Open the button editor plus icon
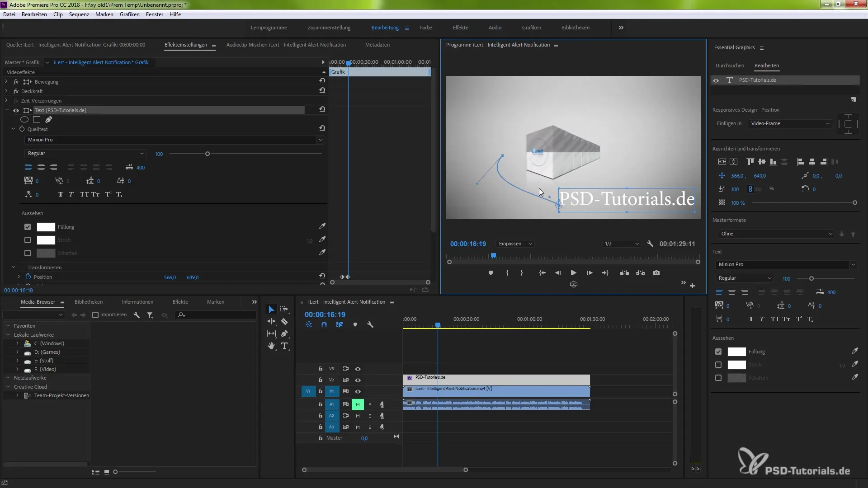 pos(692,286)
